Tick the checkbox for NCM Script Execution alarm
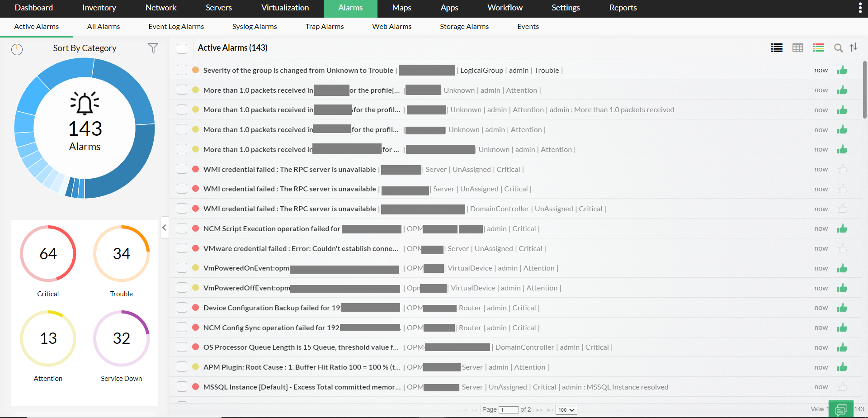The width and height of the screenshot is (868, 418). [x=182, y=228]
